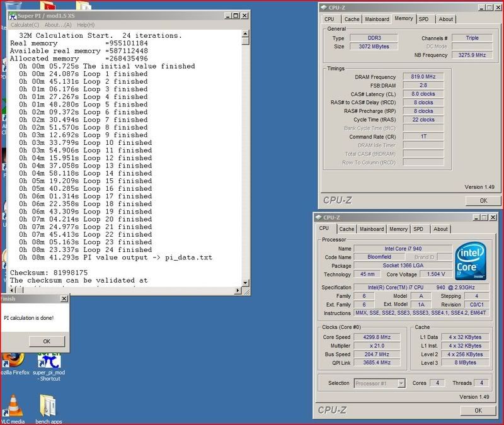Click the Intel Core i7 logo

click(471, 261)
